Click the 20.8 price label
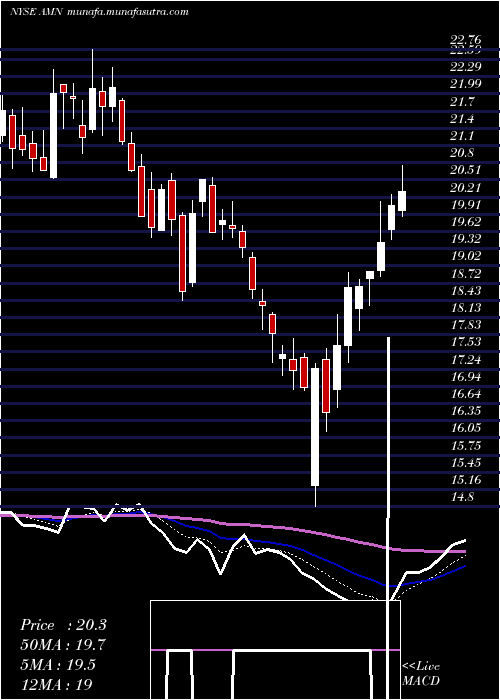 [x=462, y=153]
